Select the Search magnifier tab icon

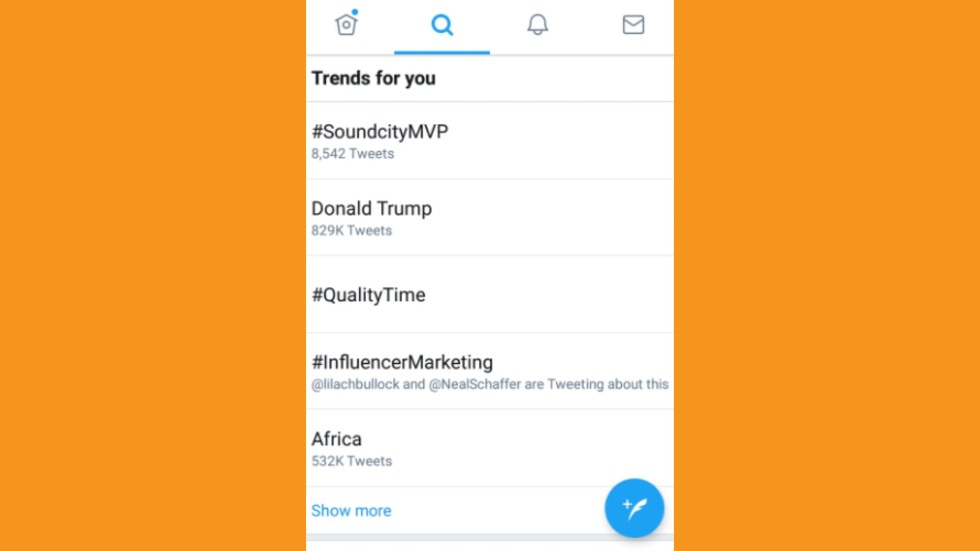pos(442,24)
